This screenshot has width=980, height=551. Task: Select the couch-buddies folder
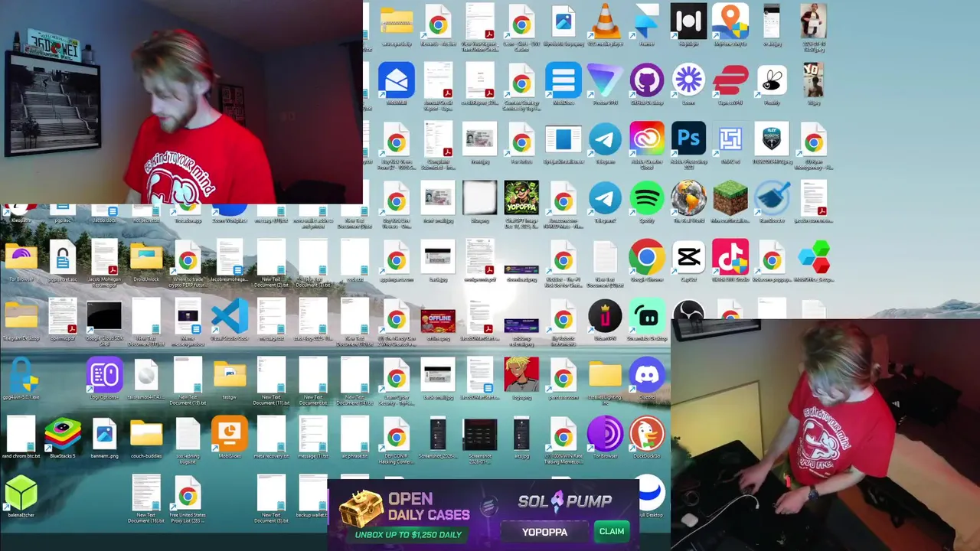coord(146,434)
